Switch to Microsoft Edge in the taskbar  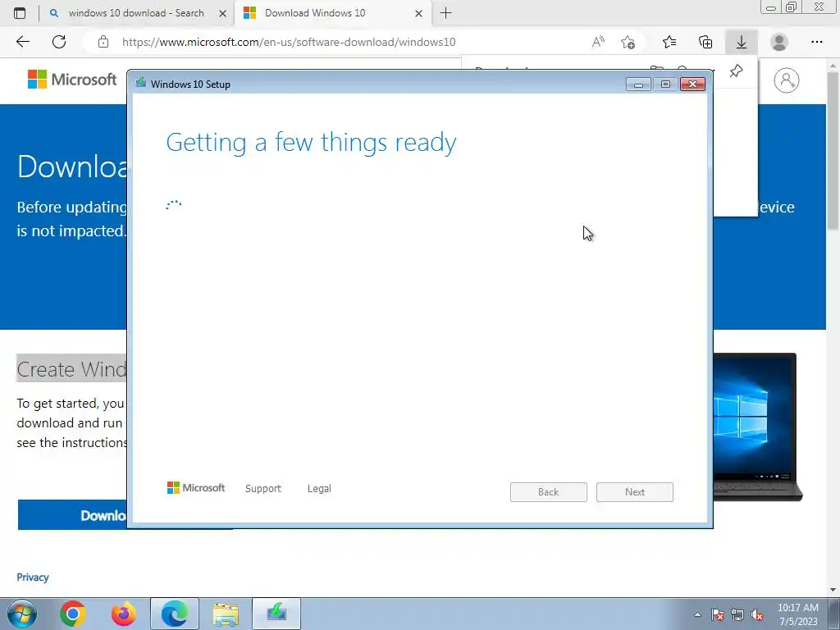pos(175,614)
